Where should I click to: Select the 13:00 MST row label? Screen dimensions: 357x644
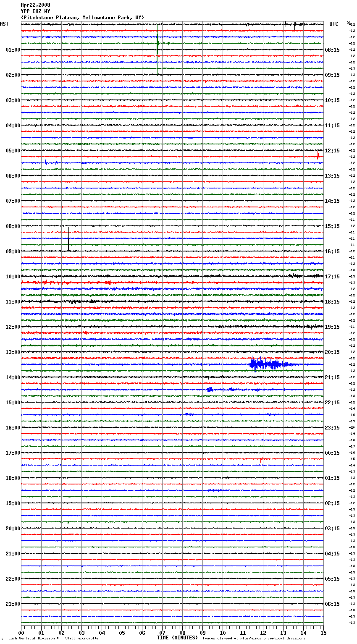click(13, 352)
